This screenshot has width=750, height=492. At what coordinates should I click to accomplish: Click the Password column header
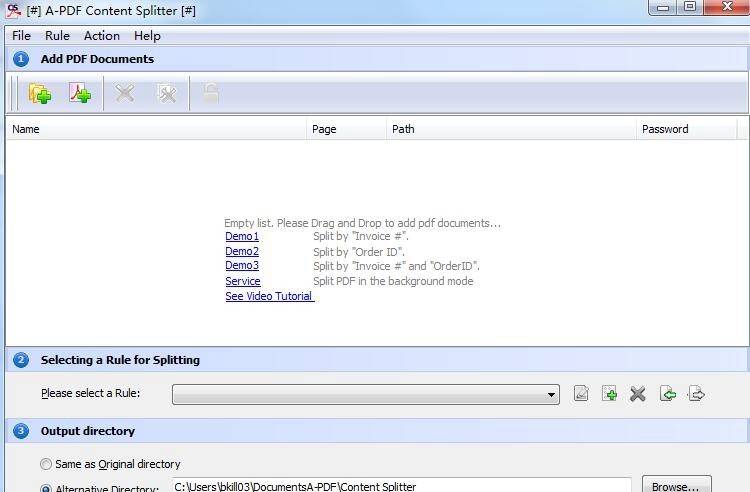click(686, 129)
